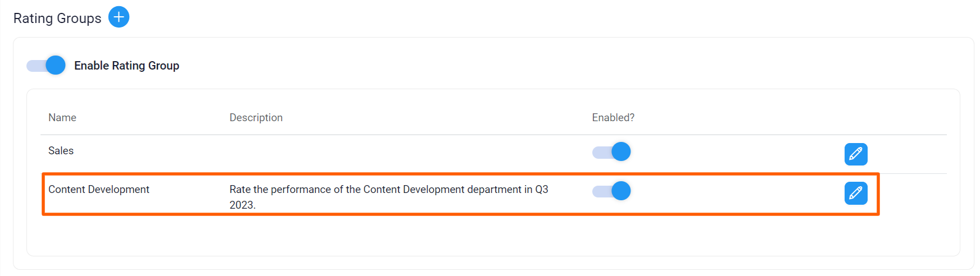Screen dimensions: 980x276
Task: Click blank area right of Enable Rating Group label
Action: pos(450,66)
